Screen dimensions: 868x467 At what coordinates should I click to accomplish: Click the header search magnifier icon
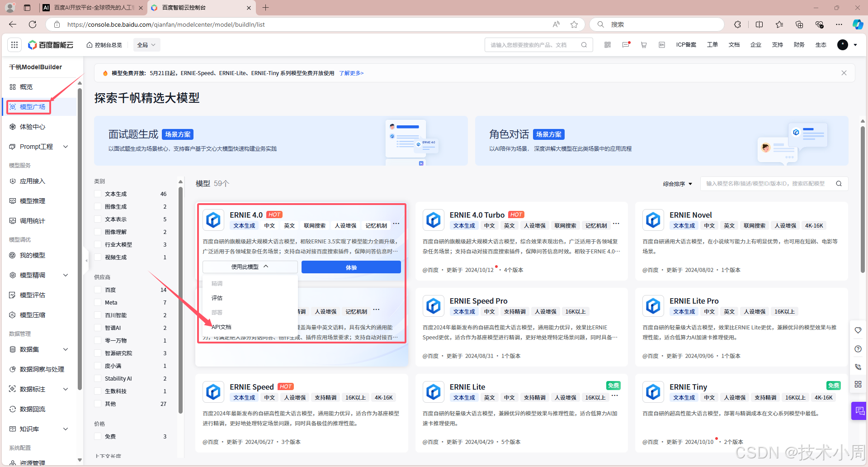click(x=584, y=45)
